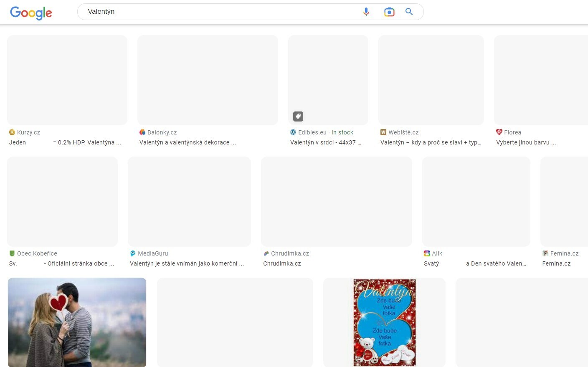The image size is (588, 367).
Task: Click the Alík site favicon
Action: click(427, 253)
